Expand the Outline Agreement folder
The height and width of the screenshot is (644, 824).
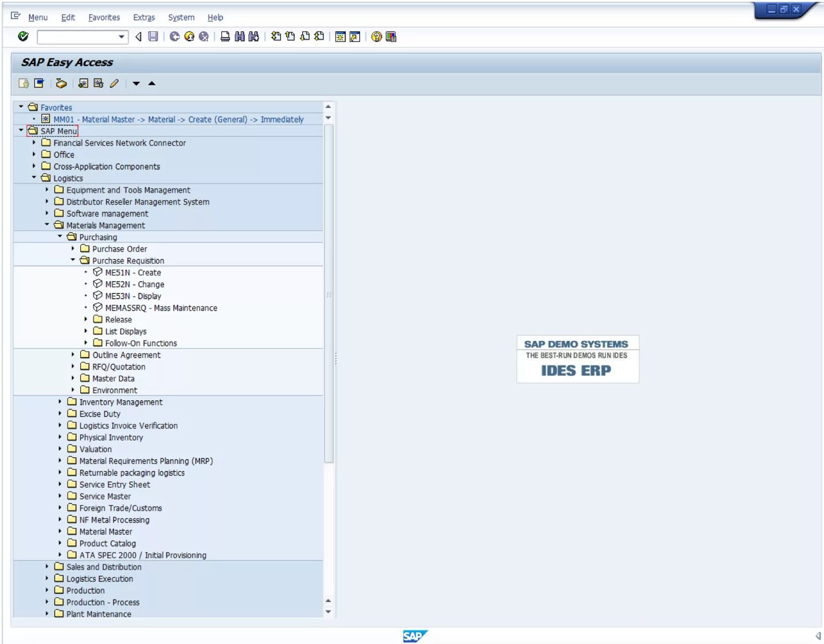click(x=73, y=355)
